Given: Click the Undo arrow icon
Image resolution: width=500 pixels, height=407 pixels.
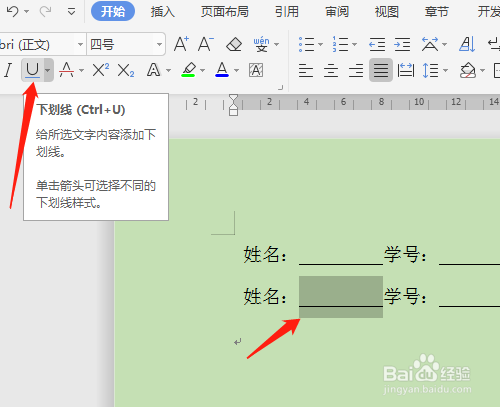Looking at the screenshot, I should 13,11.
